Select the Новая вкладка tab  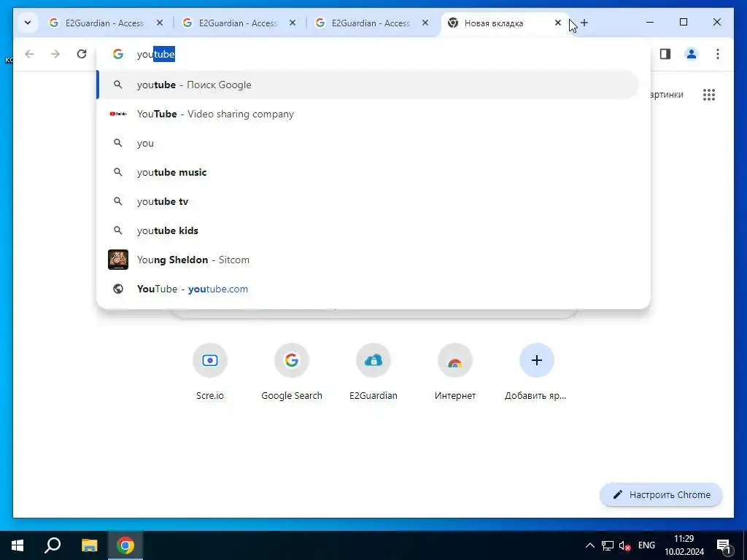click(505, 23)
